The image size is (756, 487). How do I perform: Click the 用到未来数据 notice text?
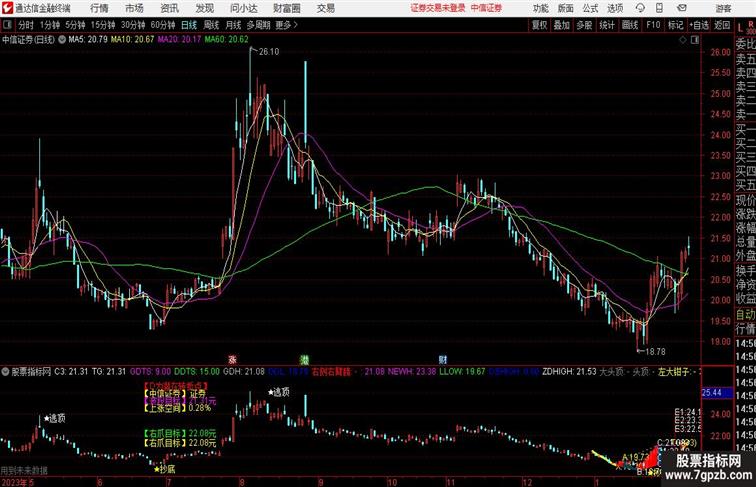coord(24,470)
